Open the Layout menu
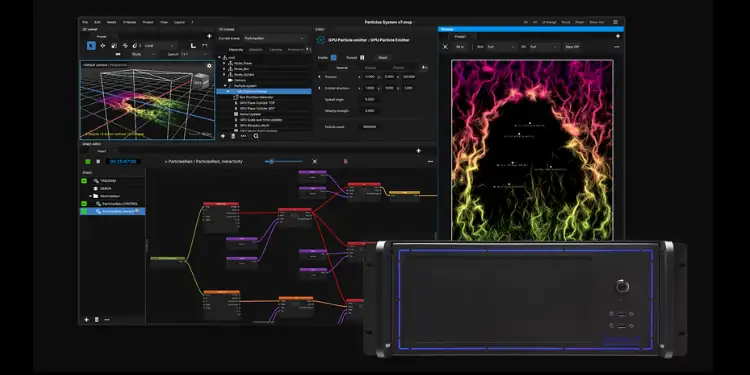 [x=179, y=22]
